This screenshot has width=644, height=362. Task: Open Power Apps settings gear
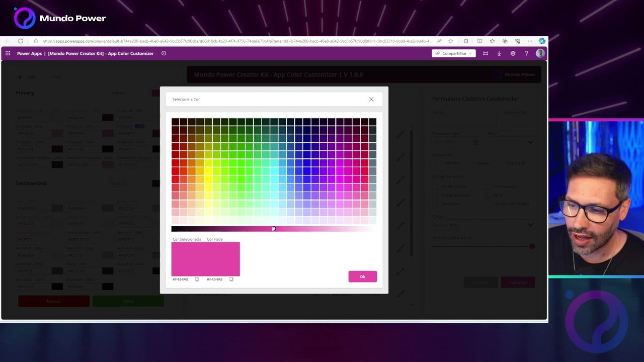click(513, 53)
